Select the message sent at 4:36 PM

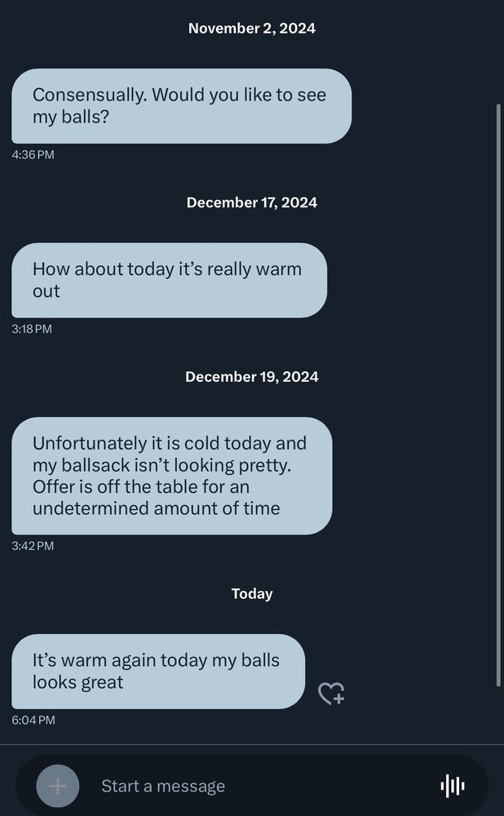[x=181, y=106]
